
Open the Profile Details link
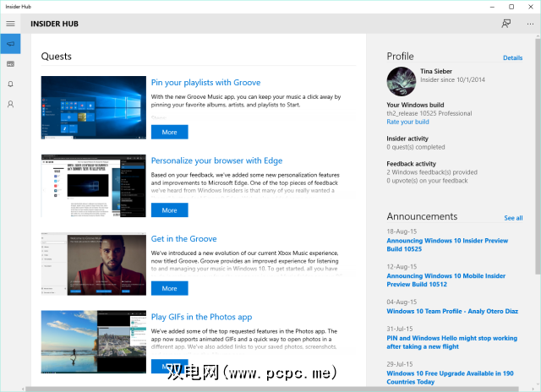click(512, 58)
